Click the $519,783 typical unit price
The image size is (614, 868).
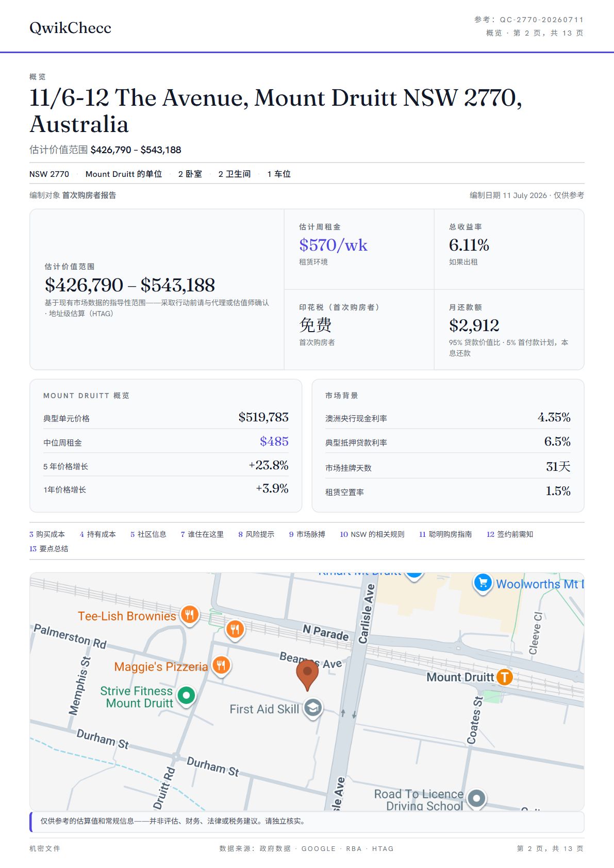263,417
